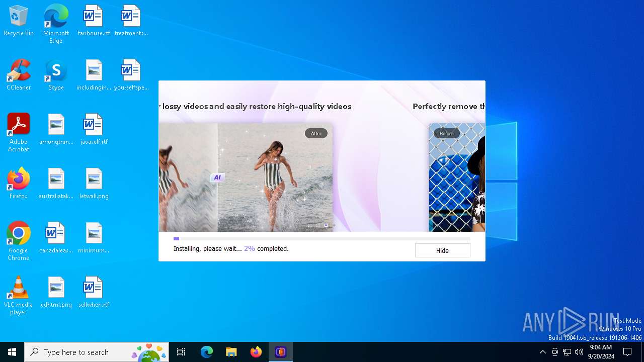Viewport: 644px width, 362px height.
Task: Select the includingin image file
Action: (x=94, y=75)
